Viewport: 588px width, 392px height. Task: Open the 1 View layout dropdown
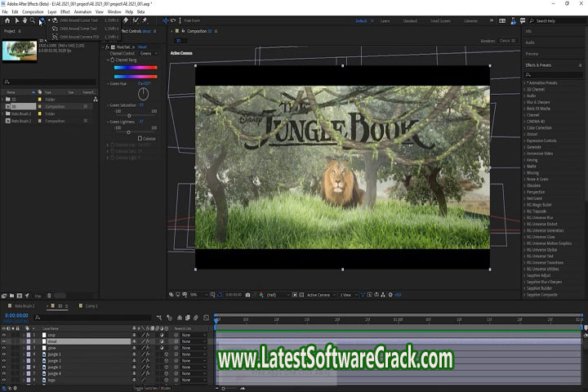(x=349, y=295)
